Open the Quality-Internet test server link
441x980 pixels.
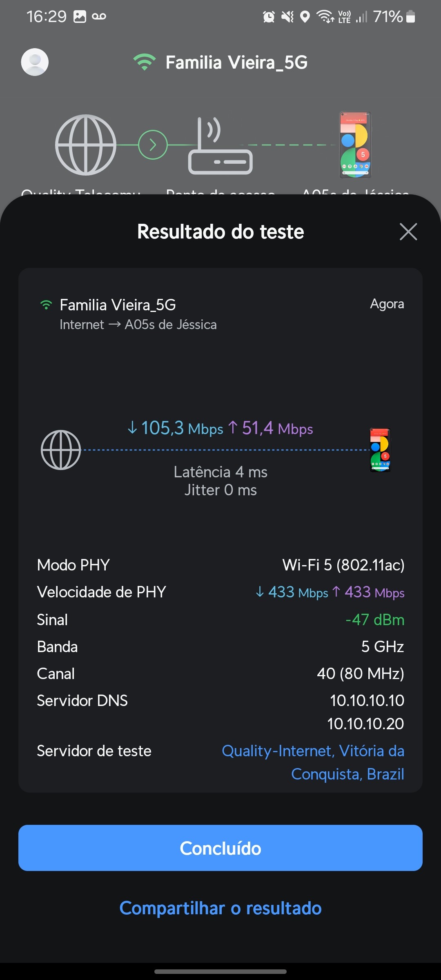[313, 762]
